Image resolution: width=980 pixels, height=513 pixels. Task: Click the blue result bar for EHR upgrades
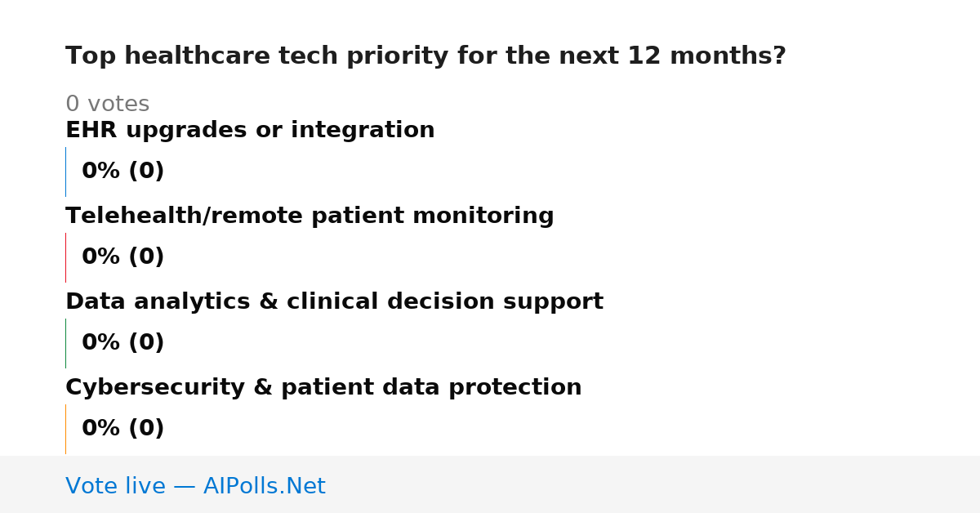65,172
